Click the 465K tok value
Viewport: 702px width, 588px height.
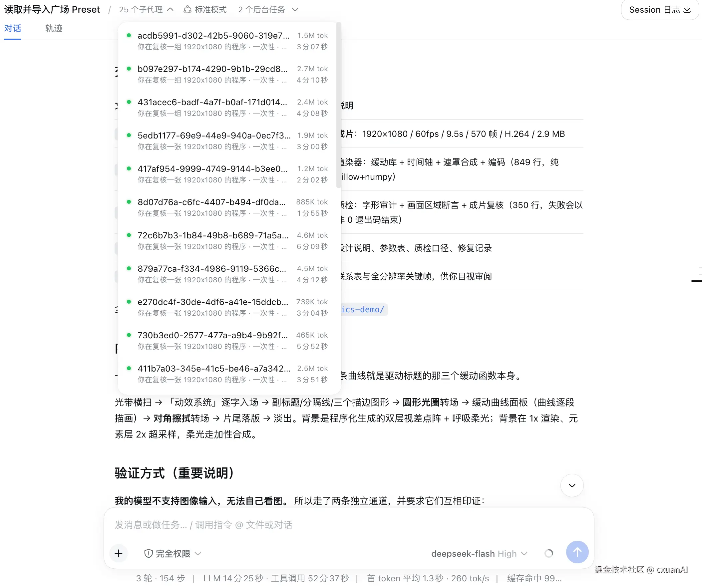click(312, 335)
